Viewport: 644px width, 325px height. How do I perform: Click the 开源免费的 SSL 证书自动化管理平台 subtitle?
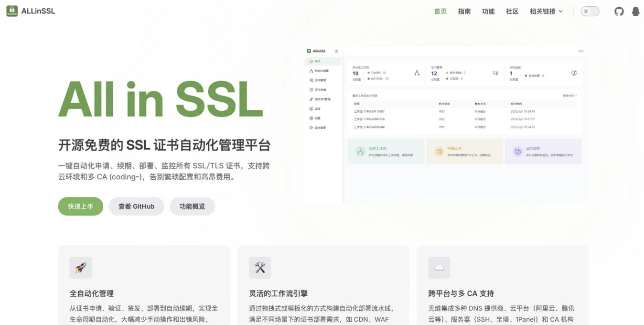click(164, 145)
